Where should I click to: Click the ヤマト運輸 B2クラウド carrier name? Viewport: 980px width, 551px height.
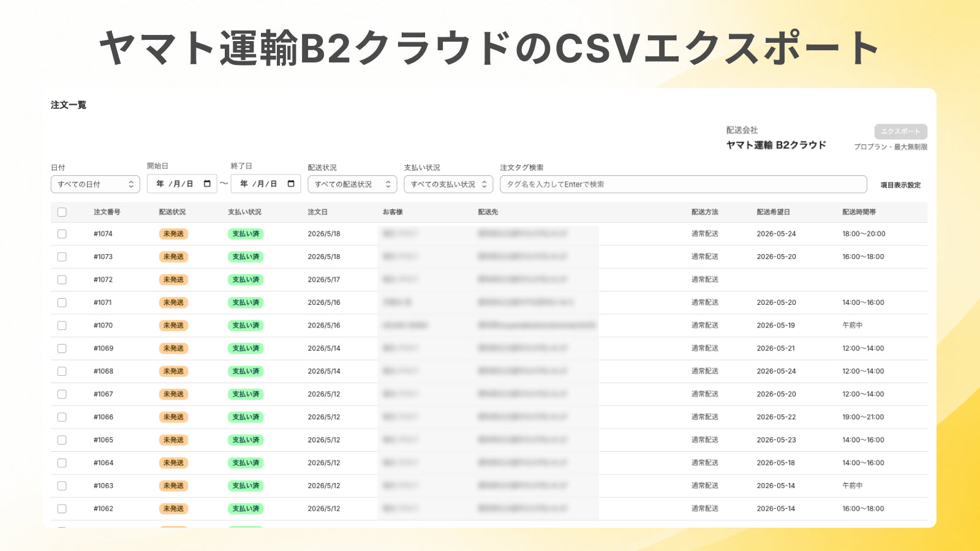(x=776, y=145)
